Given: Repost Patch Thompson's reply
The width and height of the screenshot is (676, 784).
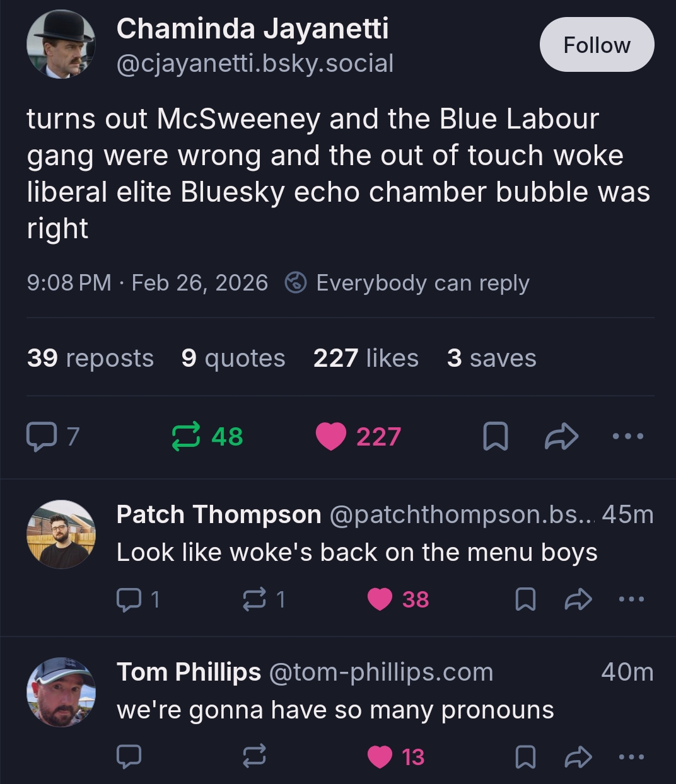Looking at the screenshot, I should click(x=254, y=599).
